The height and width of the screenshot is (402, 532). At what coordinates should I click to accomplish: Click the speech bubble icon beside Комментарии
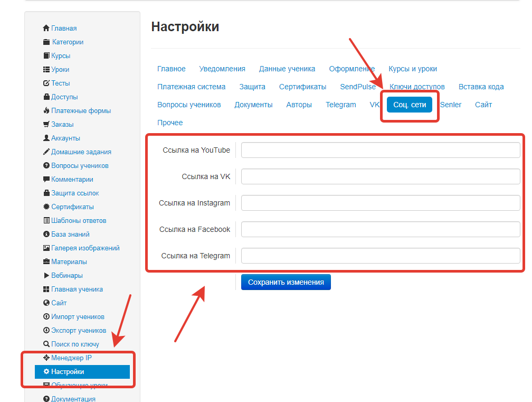(46, 179)
